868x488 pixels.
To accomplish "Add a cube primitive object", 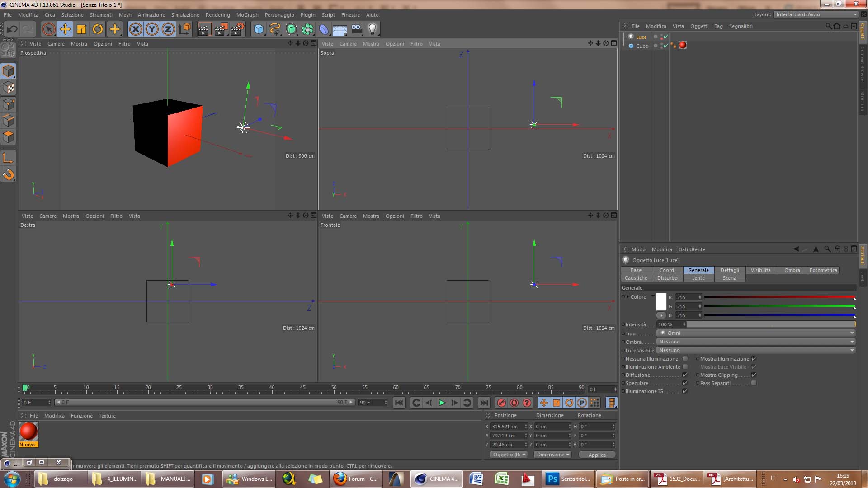I will [259, 29].
